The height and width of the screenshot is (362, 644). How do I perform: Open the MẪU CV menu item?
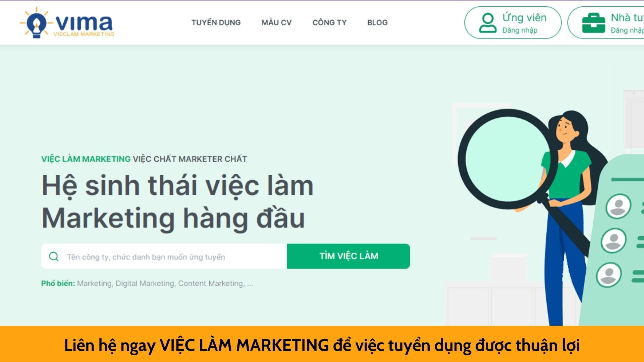tap(276, 23)
